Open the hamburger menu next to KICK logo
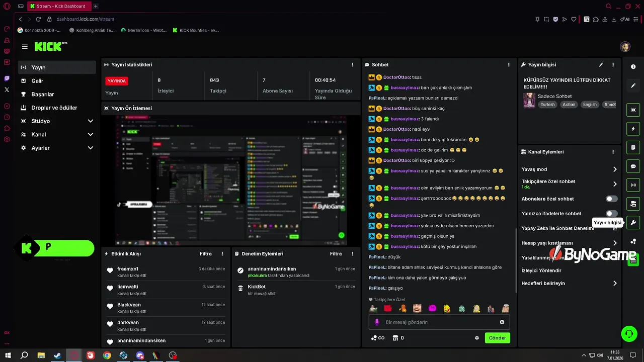Image resolution: width=644 pixels, height=362 pixels. tap(25, 47)
